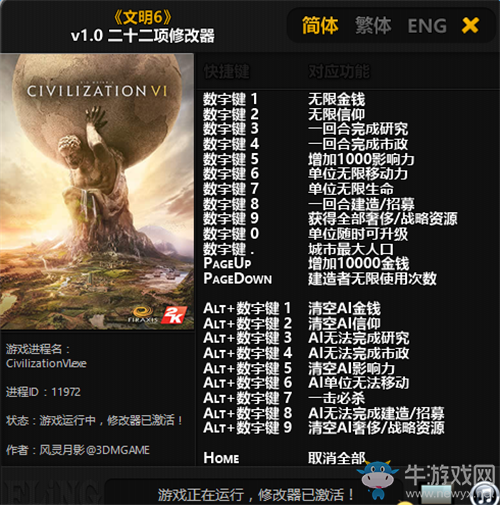Click the Civilization VI cover art
This screenshot has width=500, height=505.
click(x=97, y=191)
